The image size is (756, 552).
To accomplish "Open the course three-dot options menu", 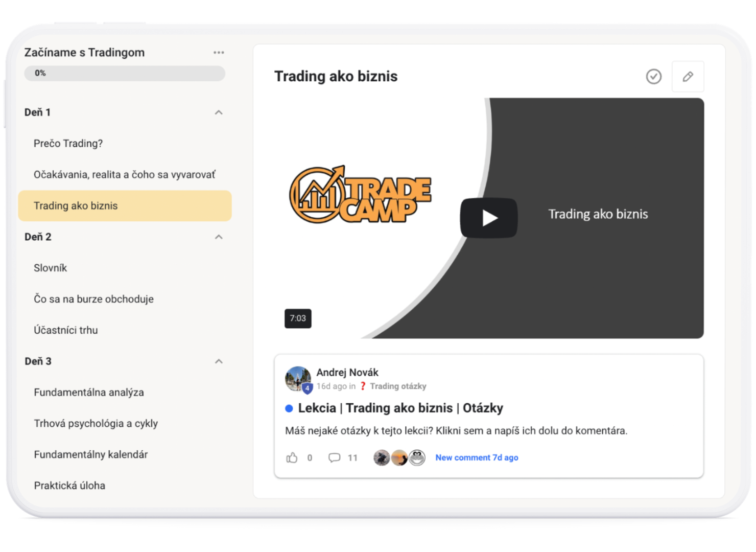I will 219,53.
